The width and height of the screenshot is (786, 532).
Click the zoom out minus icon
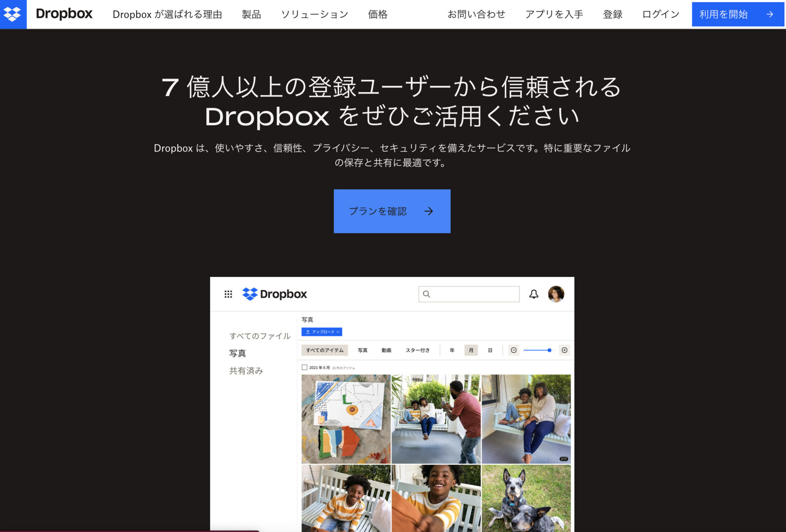click(514, 350)
